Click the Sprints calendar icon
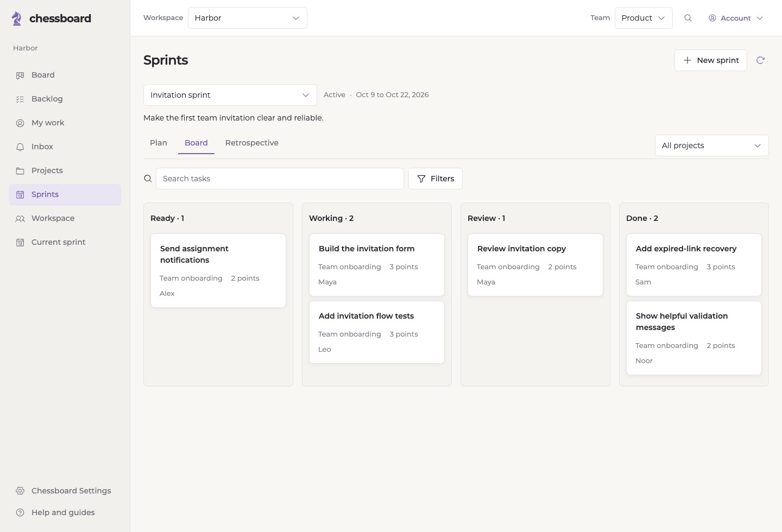Image resolution: width=782 pixels, height=532 pixels. pyautogui.click(x=20, y=195)
